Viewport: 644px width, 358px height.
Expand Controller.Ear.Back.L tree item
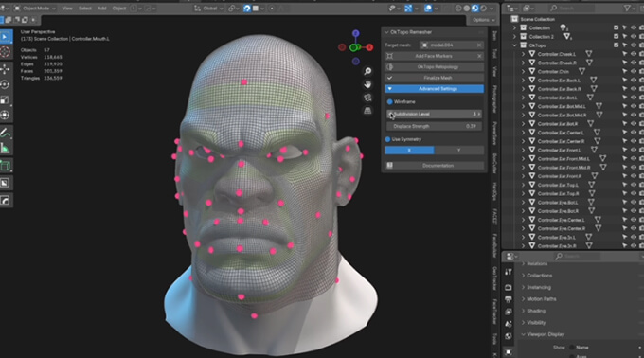(x=523, y=81)
